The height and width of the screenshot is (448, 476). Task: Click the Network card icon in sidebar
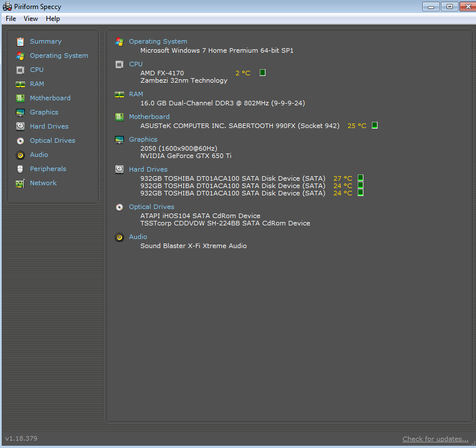[20, 184]
